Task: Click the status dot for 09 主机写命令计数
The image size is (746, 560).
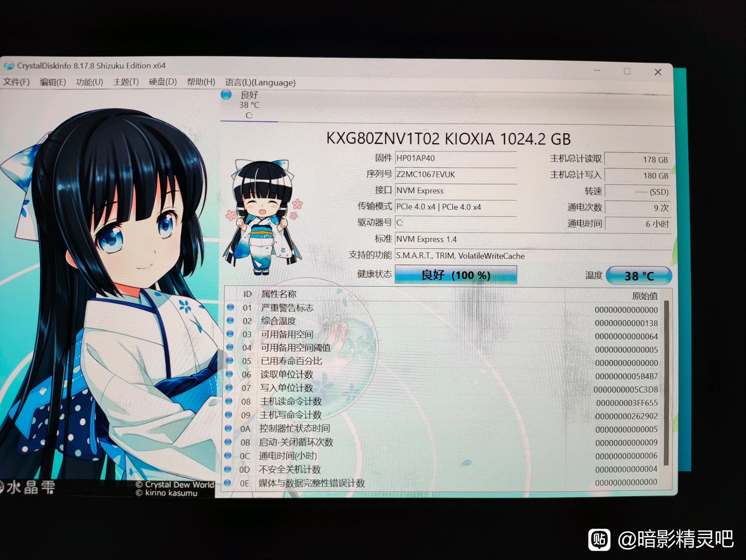Action: pos(229,415)
